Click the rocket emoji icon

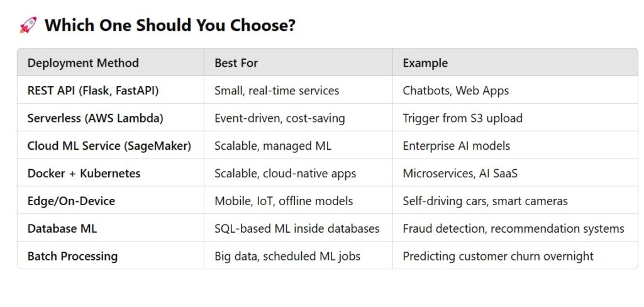[x=28, y=25]
